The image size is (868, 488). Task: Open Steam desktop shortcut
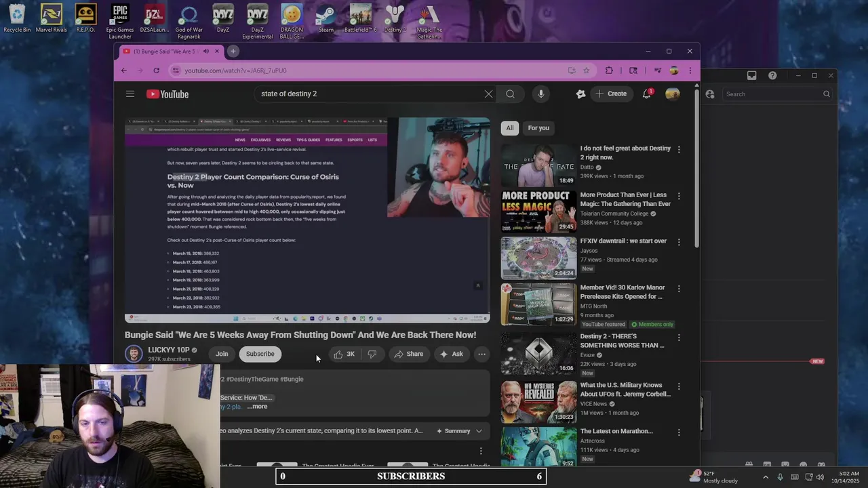click(326, 18)
